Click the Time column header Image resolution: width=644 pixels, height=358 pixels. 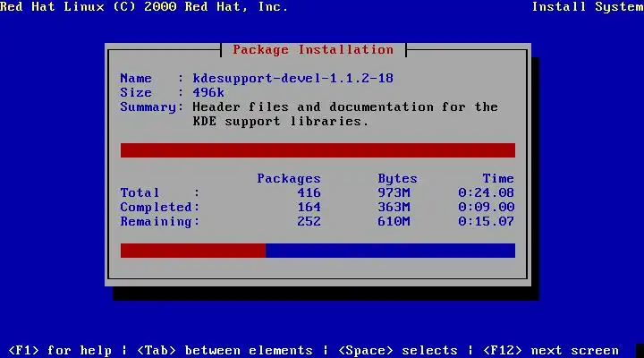point(498,179)
